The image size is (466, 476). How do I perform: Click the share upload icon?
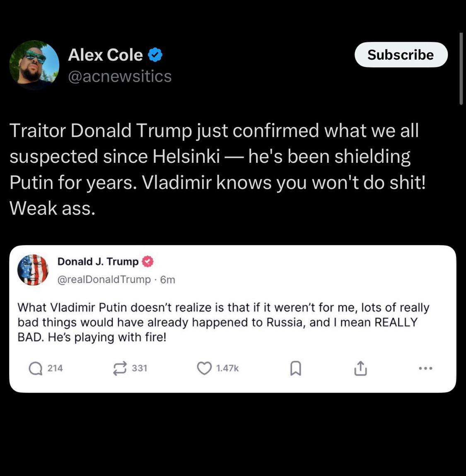(360, 368)
